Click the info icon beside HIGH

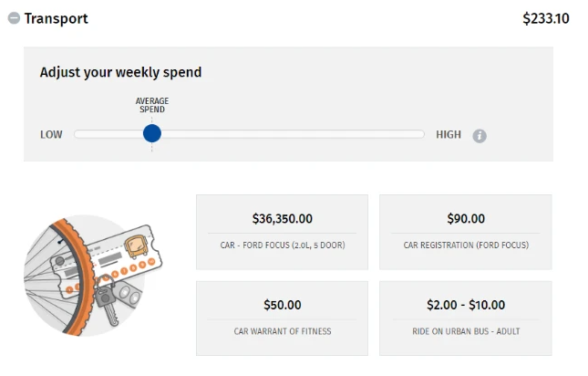480,136
